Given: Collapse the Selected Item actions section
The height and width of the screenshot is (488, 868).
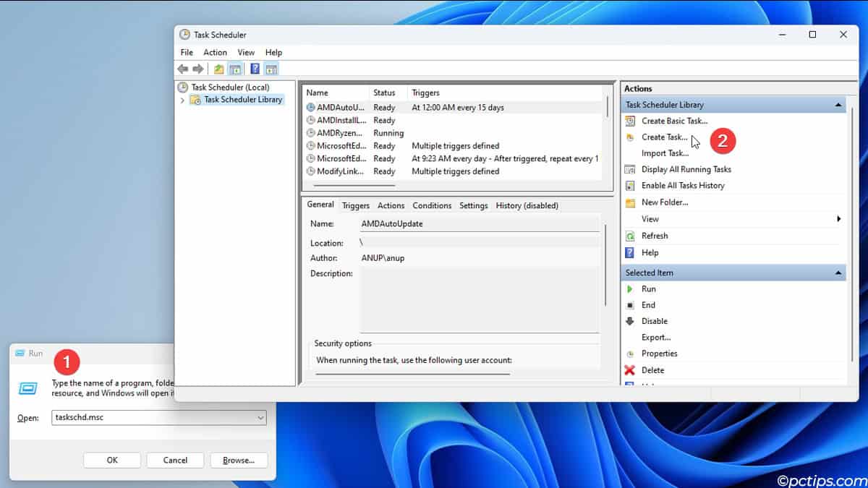Looking at the screenshot, I should click(839, 273).
